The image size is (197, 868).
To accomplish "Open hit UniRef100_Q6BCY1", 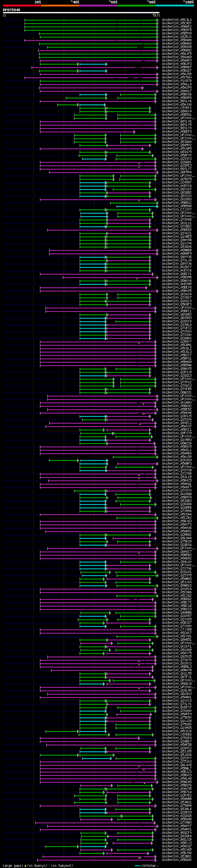I will pos(177,274).
